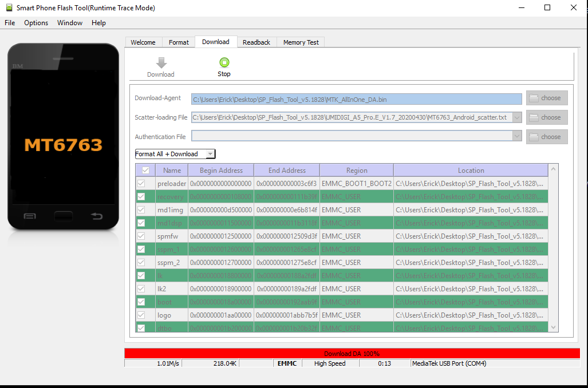Click the table's scroll-up arrow
Screen dimensions: 588x388
(x=553, y=169)
